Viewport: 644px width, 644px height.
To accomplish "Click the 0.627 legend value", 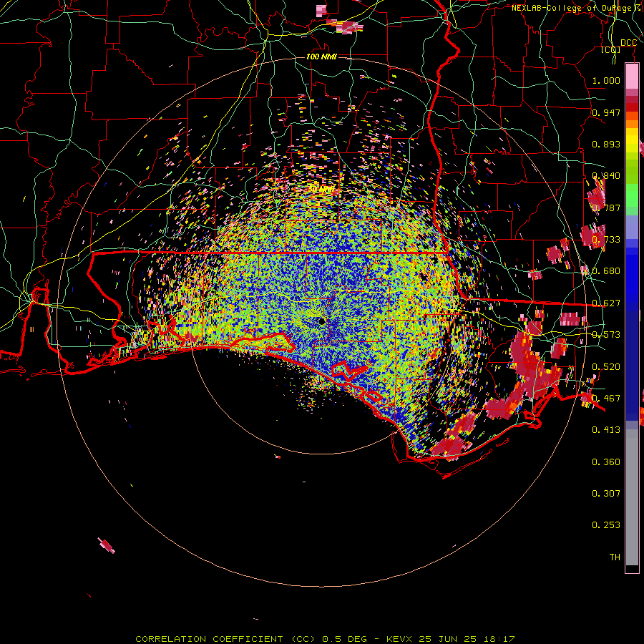I will 606,303.
